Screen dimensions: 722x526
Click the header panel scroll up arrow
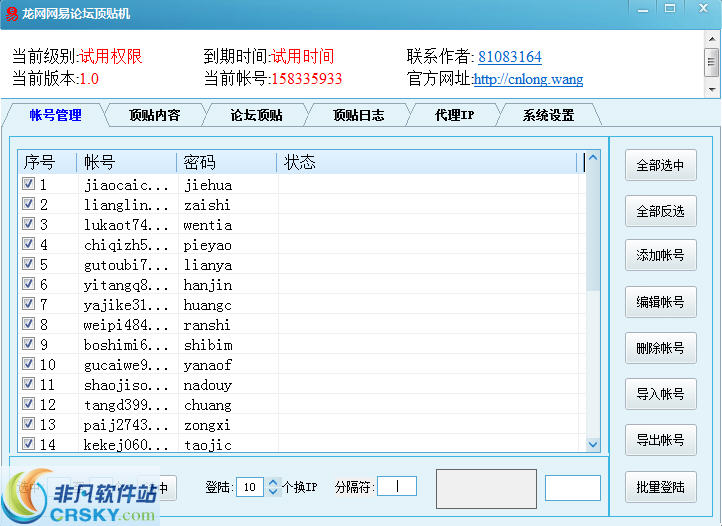(712, 39)
